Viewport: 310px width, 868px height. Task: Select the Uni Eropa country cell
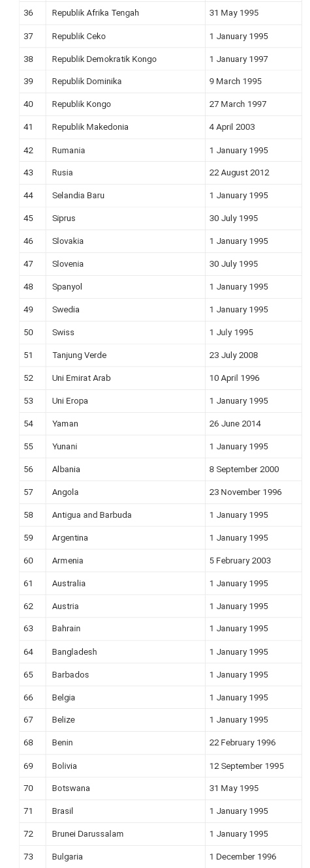125,401
